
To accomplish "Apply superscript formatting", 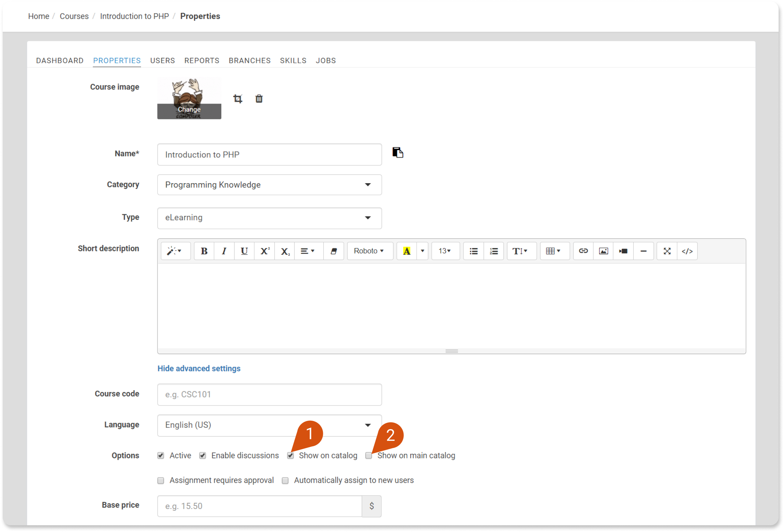I will click(x=264, y=251).
